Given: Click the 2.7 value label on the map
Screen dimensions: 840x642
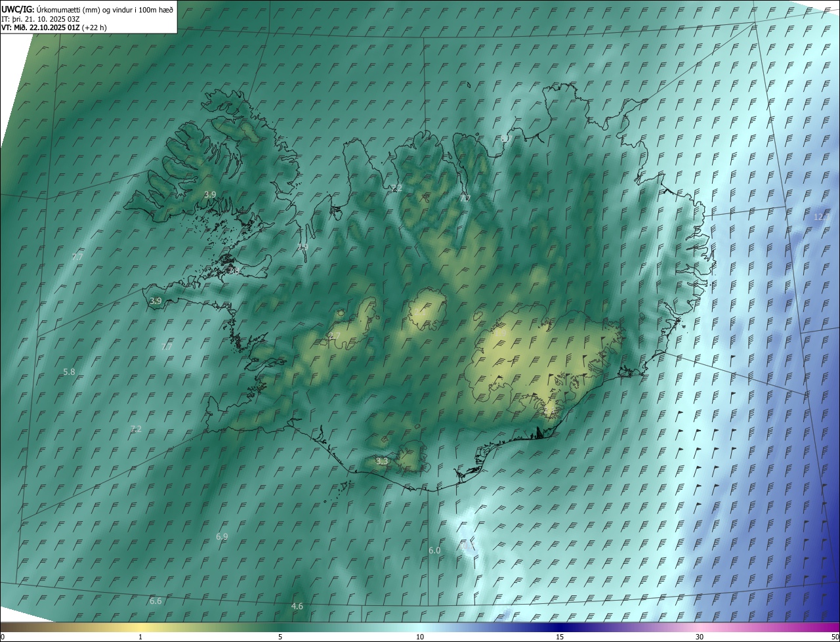Looking at the screenshot, I should click(x=334, y=336).
